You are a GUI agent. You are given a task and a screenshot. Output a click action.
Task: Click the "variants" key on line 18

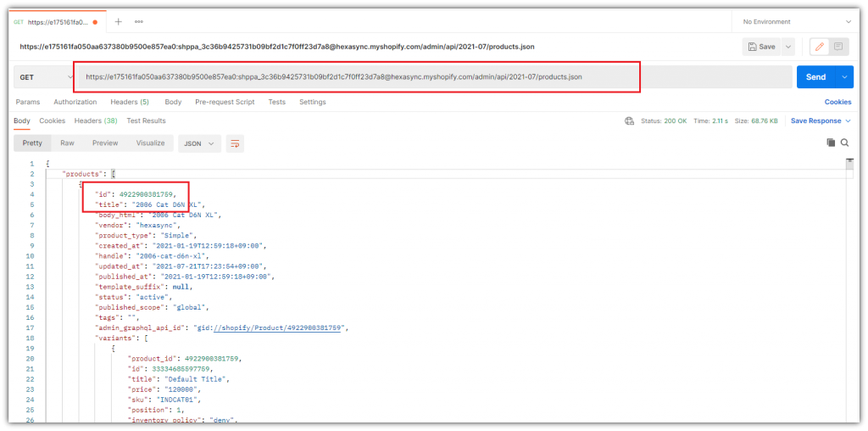pos(115,338)
